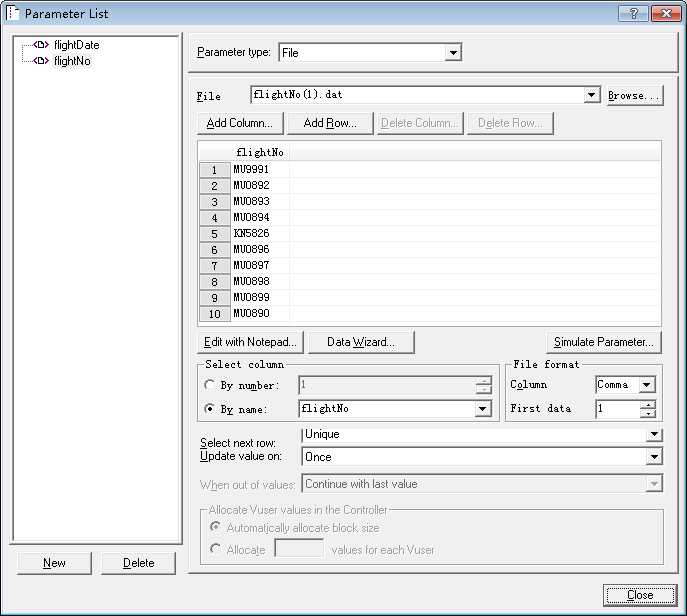This screenshot has width=687, height=616.
Task: Close the Parameter List dialog via Close button
Action: tap(640, 595)
